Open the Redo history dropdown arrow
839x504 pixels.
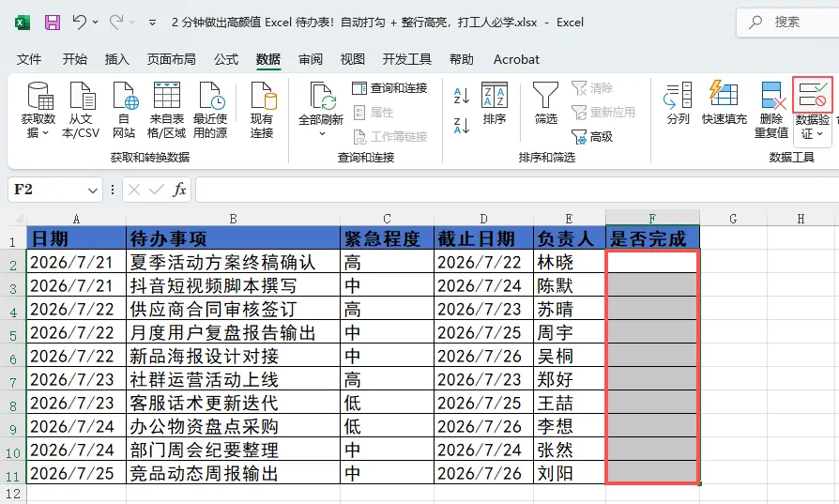pos(131,23)
